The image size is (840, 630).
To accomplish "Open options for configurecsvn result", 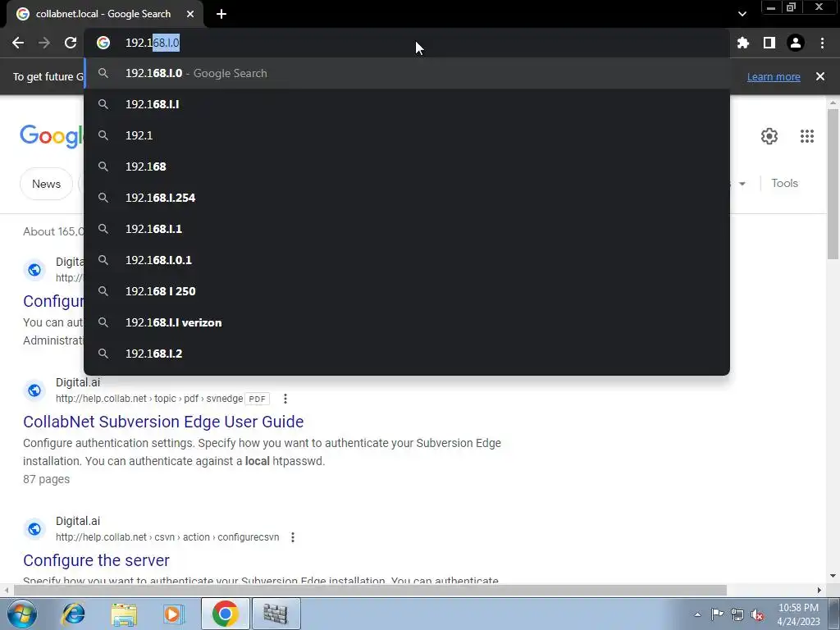I will tap(293, 537).
